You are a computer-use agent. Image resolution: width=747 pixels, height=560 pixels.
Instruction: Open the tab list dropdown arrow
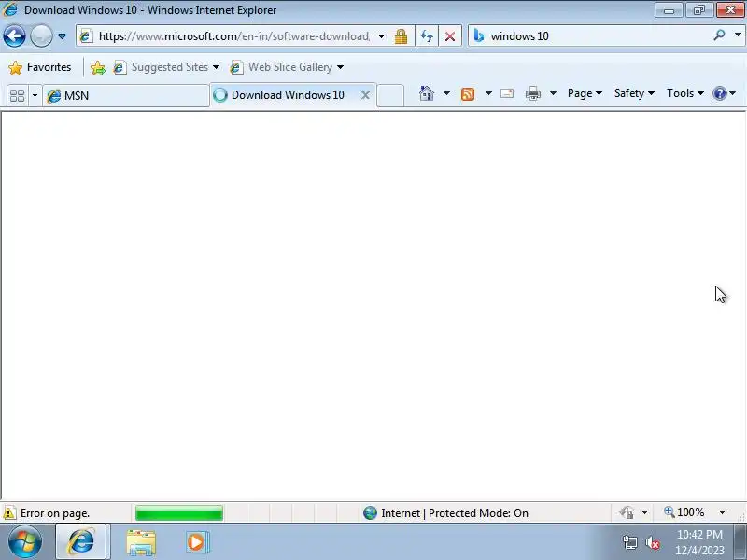[x=35, y=96]
